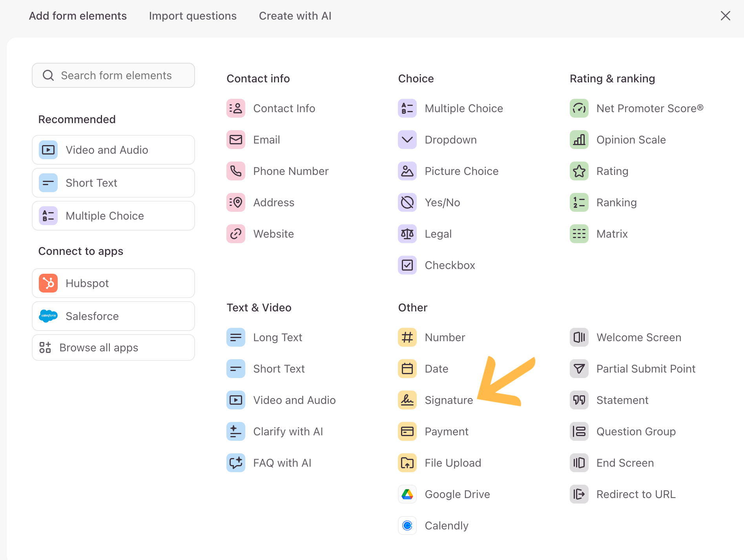Open the Create with AI tab

pos(295,16)
